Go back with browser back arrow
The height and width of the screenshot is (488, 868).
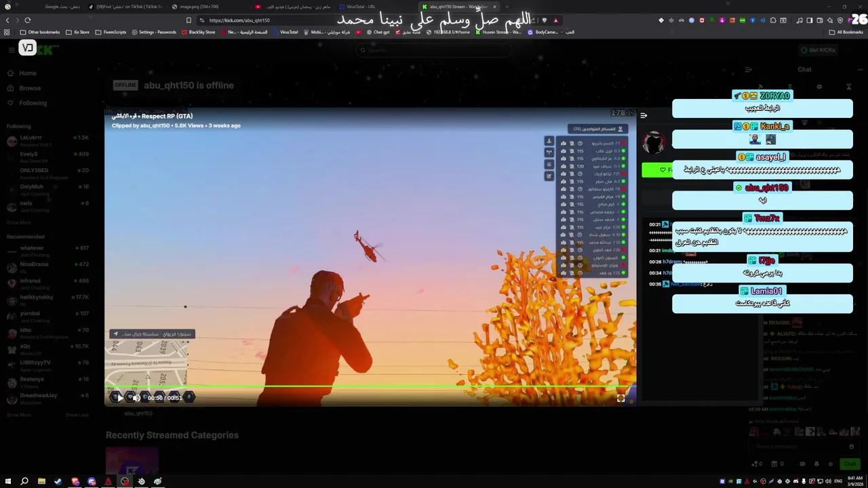[x=7, y=20]
